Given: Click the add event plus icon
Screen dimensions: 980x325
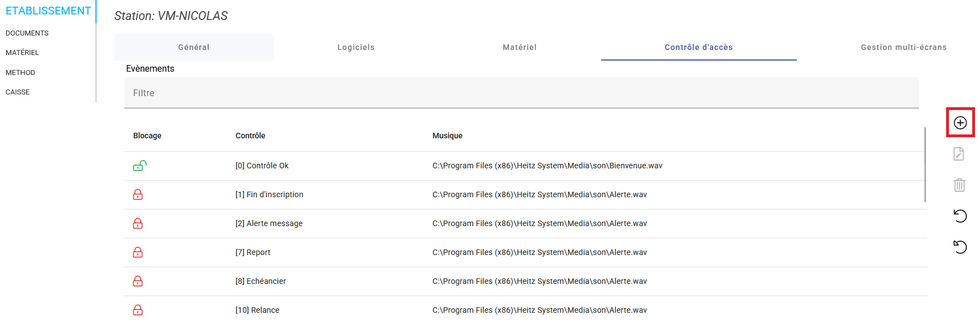Looking at the screenshot, I should (x=960, y=123).
